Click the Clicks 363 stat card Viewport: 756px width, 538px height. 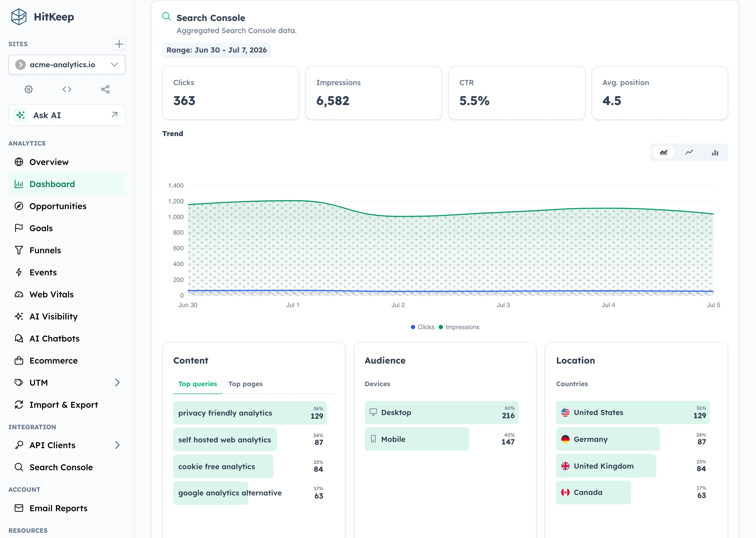[231, 93]
